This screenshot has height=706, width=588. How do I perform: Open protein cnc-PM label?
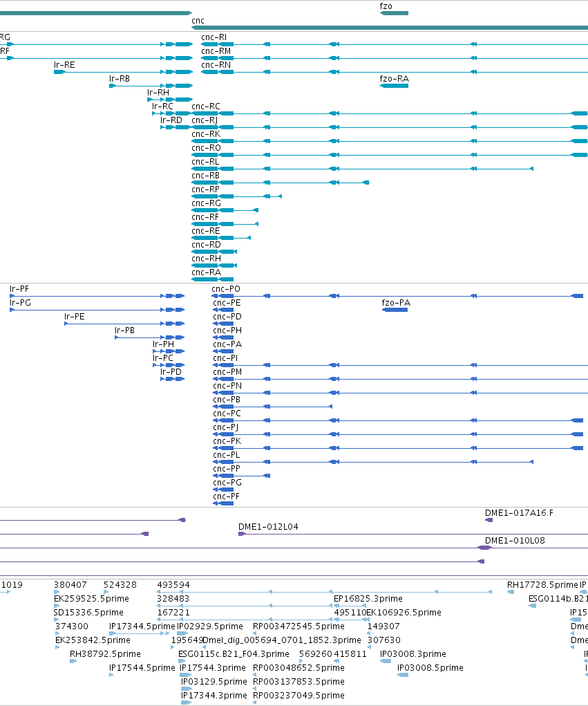pos(227,372)
